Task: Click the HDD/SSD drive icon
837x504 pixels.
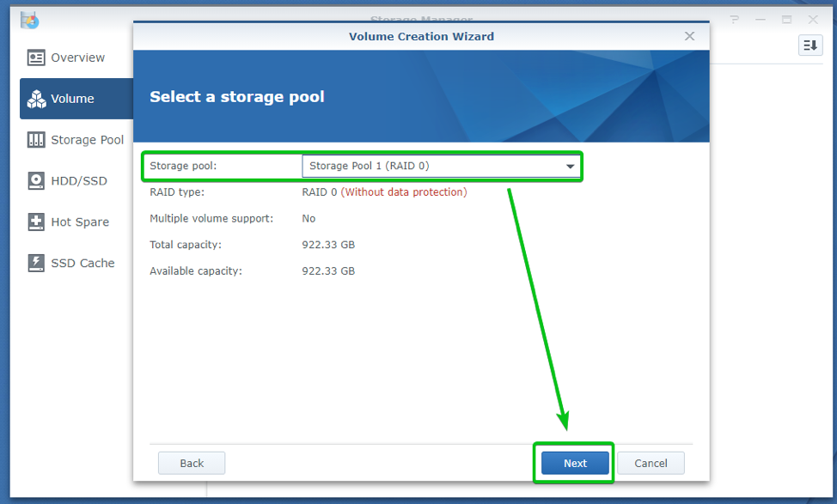Action: click(x=36, y=181)
